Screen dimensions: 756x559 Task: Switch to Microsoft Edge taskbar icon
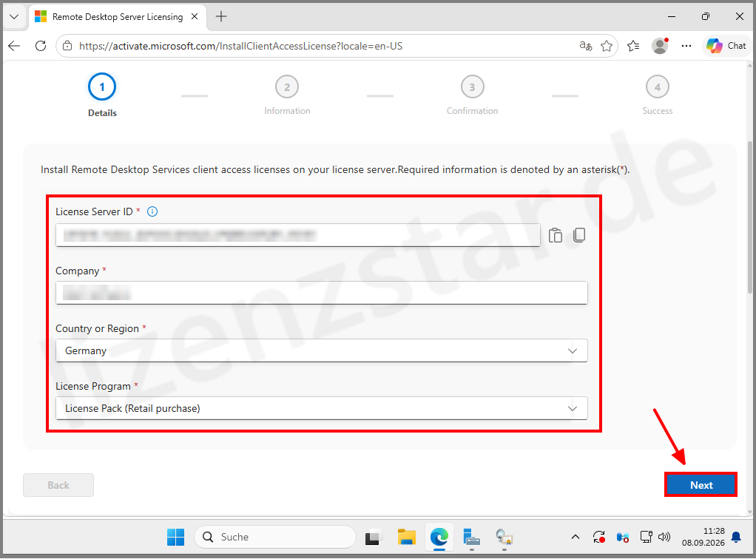click(x=439, y=537)
